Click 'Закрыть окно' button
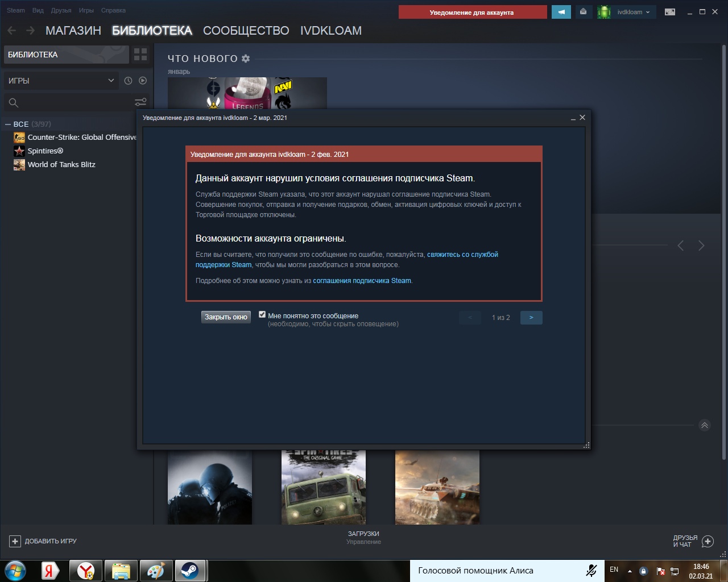 coord(226,317)
